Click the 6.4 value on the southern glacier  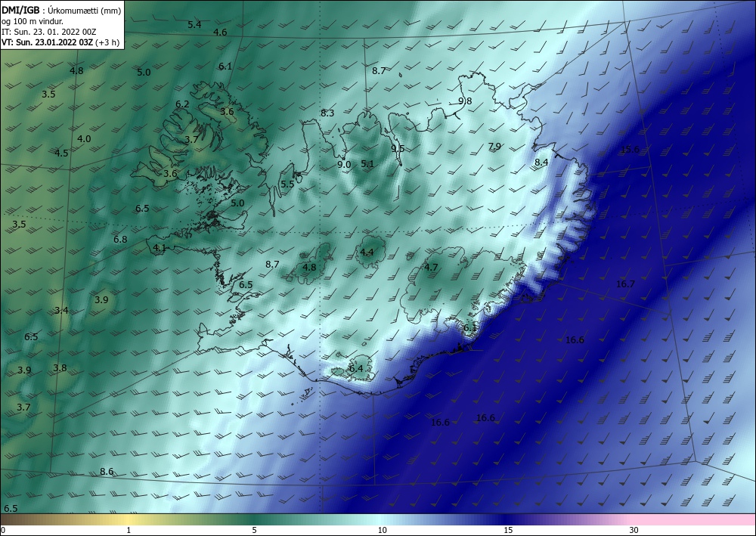356,369
